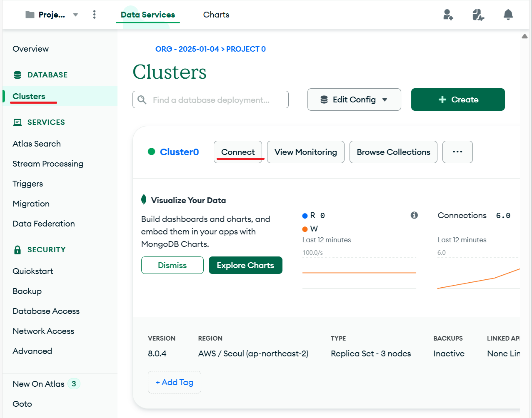Open Security Quickstart
532x418 pixels.
tap(33, 271)
